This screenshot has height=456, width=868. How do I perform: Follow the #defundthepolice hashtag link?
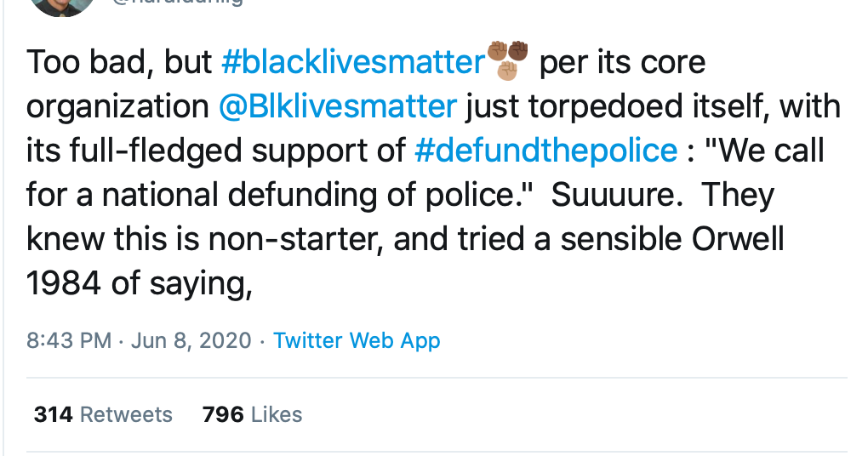pos(545,151)
